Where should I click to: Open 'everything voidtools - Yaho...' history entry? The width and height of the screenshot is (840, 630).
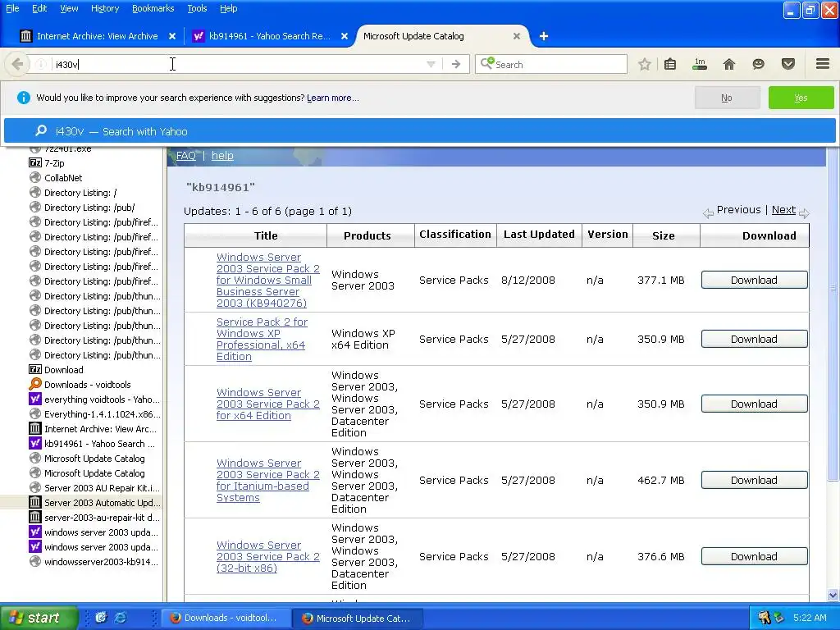coord(102,399)
